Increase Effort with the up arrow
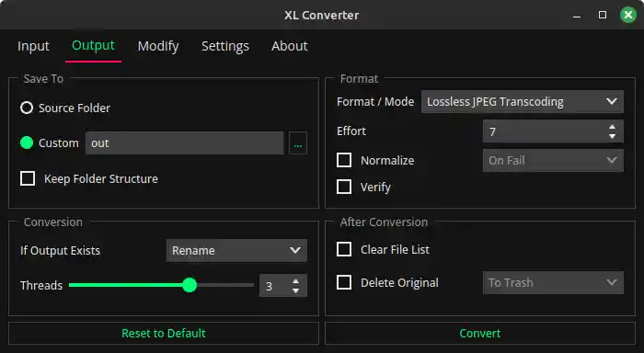The height and width of the screenshot is (353, 644). [612, 127]
